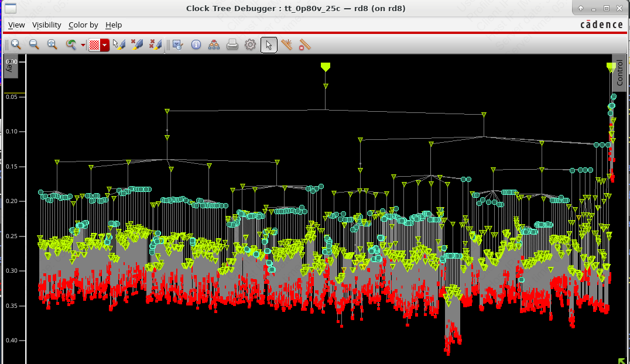Click the red checkered highlight color swatch
Screen dimensions: 630x364
pos(94,45)
